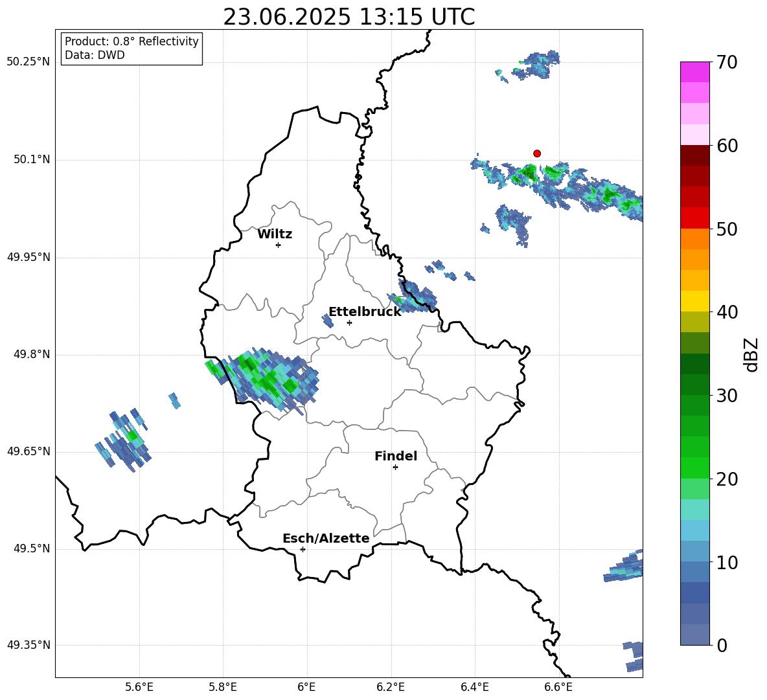This screenshot has width=767, height=700.
Task: Click the red dot radar marker
Action: 537,153
